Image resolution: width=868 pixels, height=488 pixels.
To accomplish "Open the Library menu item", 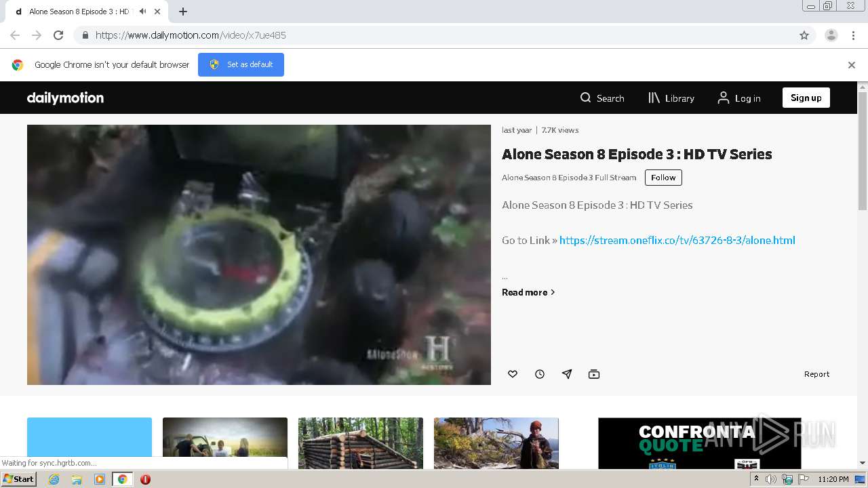I will [x=671, y=98].
